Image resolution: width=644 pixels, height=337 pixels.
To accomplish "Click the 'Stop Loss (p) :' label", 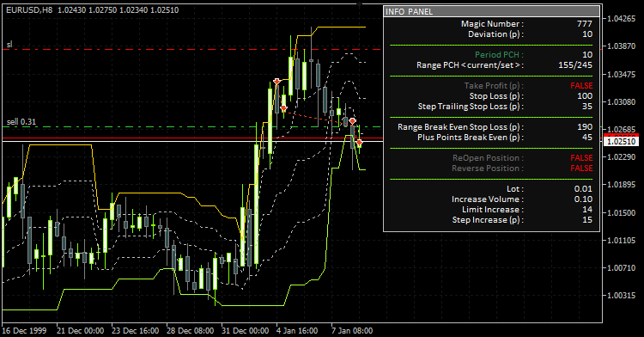I will tap(496, 96).
